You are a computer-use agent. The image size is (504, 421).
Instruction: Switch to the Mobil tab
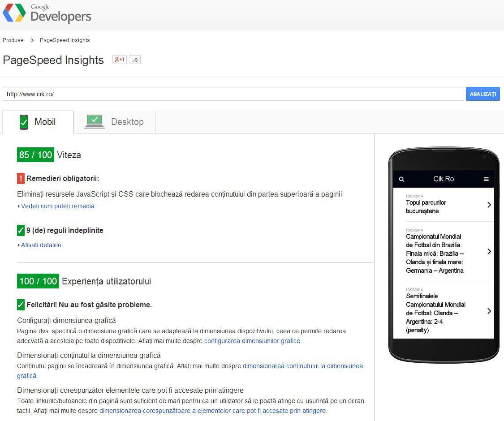[38, 122]
